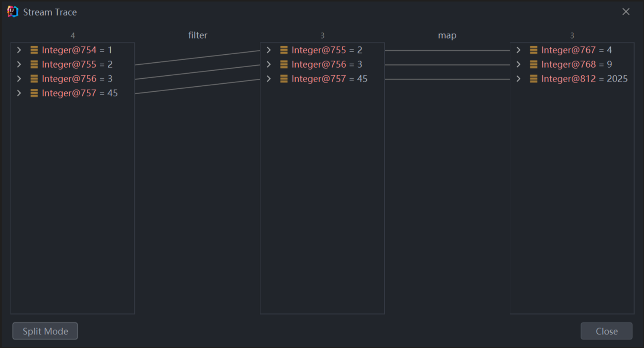Click the Close button at bottom right
644x348 pixels.
coord(607,331)
